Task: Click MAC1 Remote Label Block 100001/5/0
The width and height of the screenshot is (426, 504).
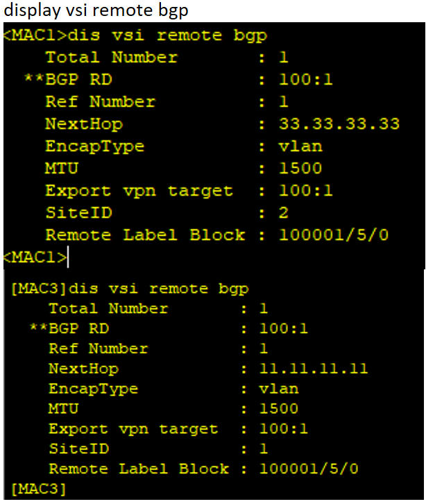Action: point(334,235)
